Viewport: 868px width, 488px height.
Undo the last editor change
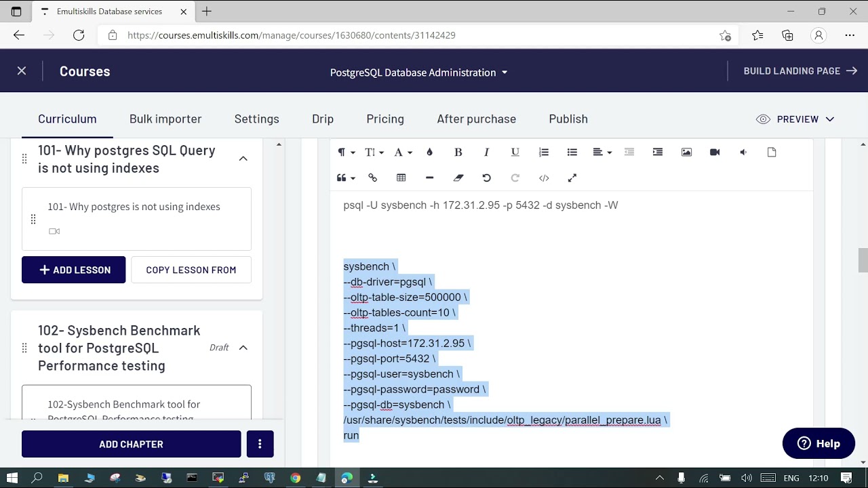click(x=486, y=178)
